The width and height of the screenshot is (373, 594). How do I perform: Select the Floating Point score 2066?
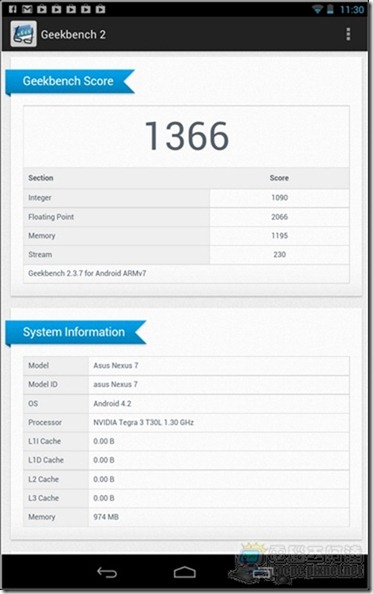[x=279, y=217]
